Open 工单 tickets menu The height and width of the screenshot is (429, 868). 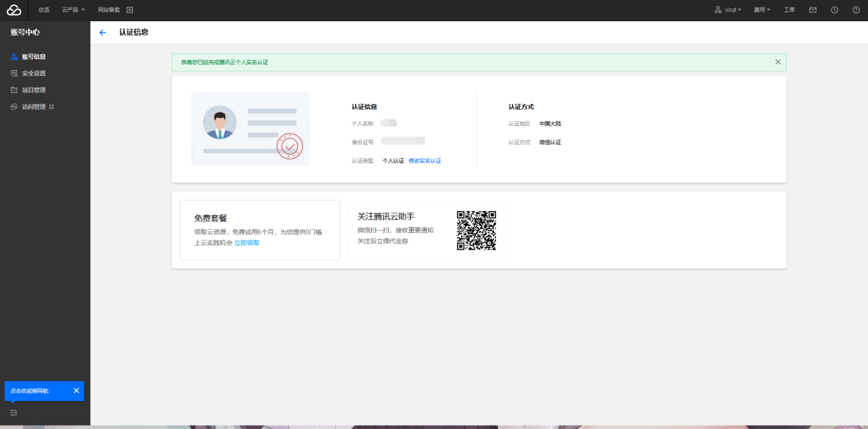[789, 10]
